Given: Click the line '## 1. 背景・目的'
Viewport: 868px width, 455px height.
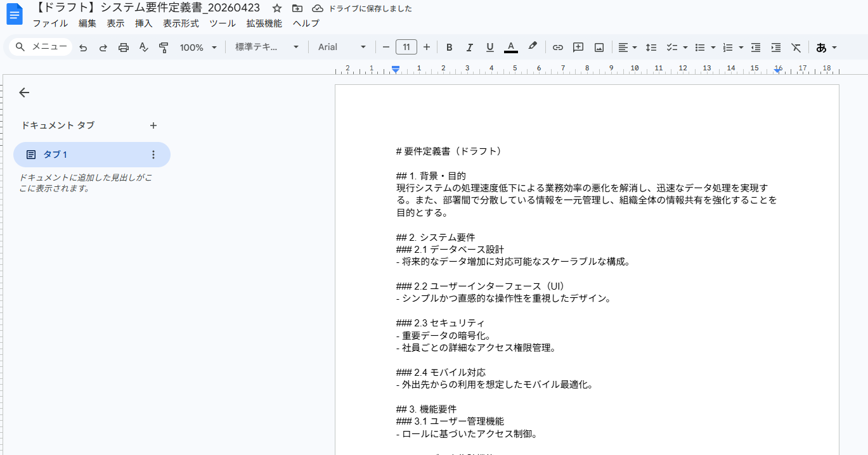Looking at the screenshot, I should click(x=431, y=176).
